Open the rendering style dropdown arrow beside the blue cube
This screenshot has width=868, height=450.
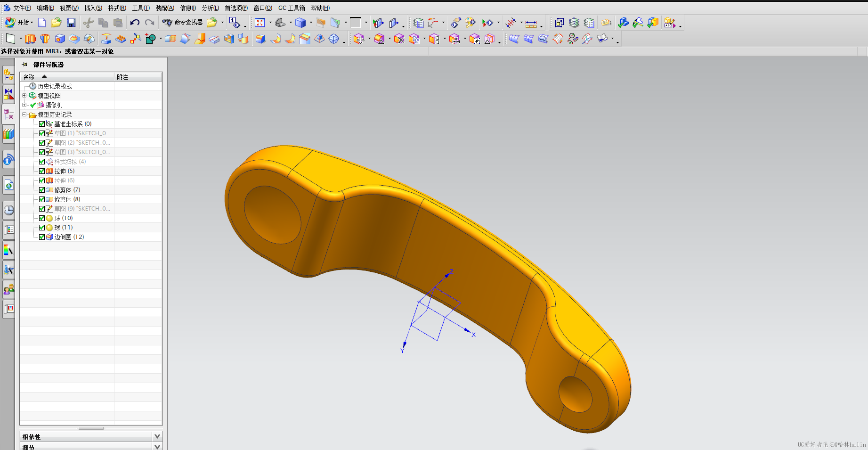pos(311,23)
